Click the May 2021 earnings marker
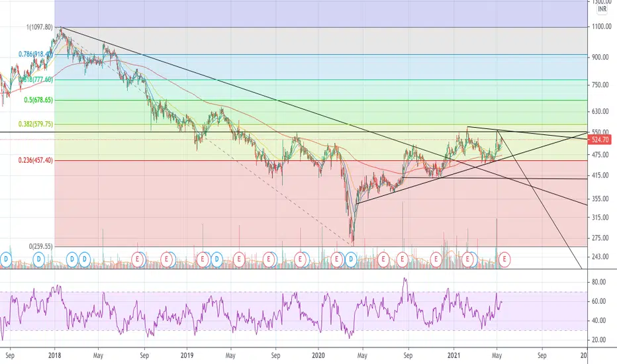This screenshot has width=617, height=364. pos(504,259)
